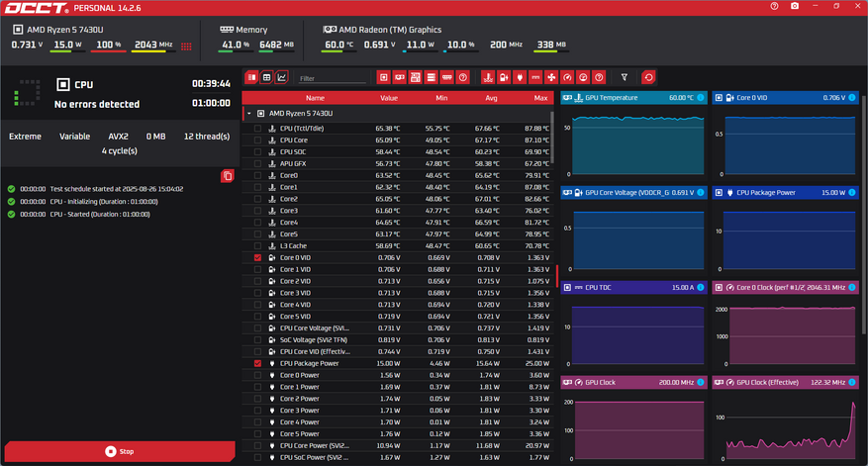Check the L3 Cache checkbox
The image size is (868, 466).
pos(257,245)
